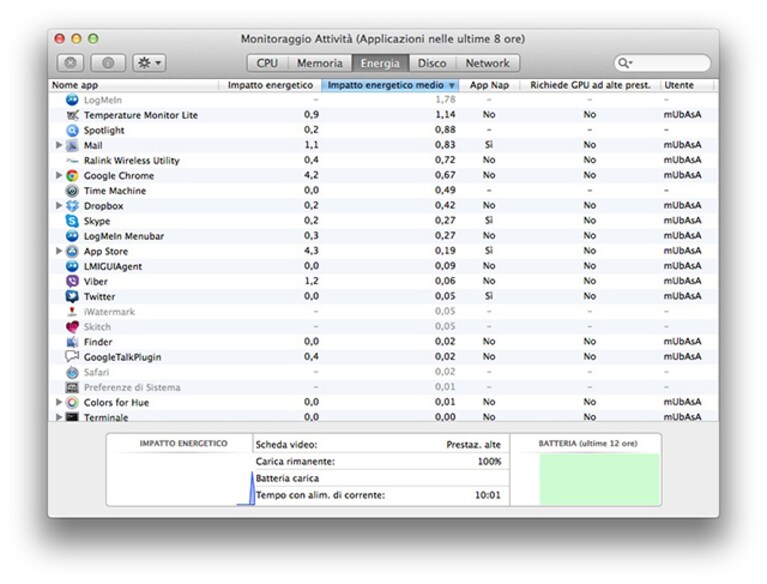Expand the Google Chrome process row
The height and width of the screenshot is (584, 767).
tap(59, 175)
